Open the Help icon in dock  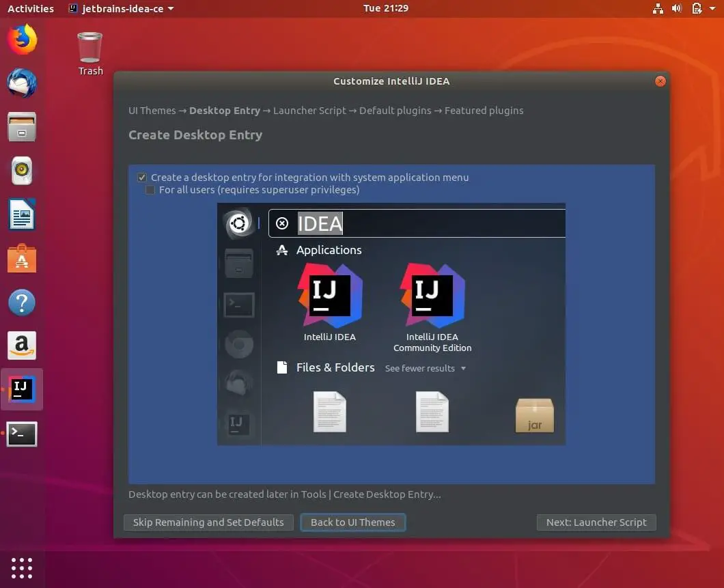point(22,303)
